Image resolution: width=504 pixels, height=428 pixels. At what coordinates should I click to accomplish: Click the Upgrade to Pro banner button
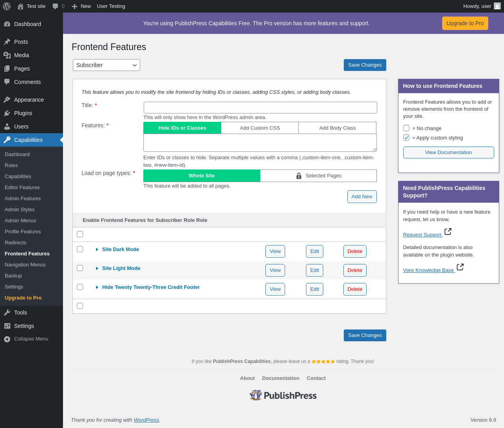click(x=465, y=23)
